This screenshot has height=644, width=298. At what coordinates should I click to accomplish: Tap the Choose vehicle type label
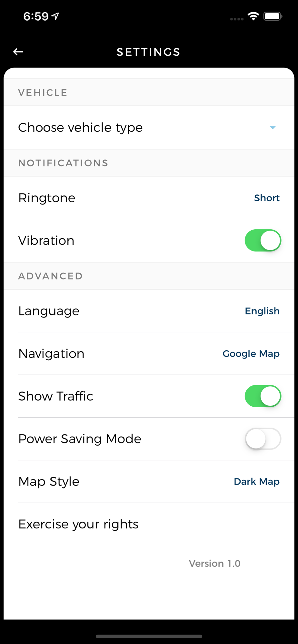tap(80, 128)
